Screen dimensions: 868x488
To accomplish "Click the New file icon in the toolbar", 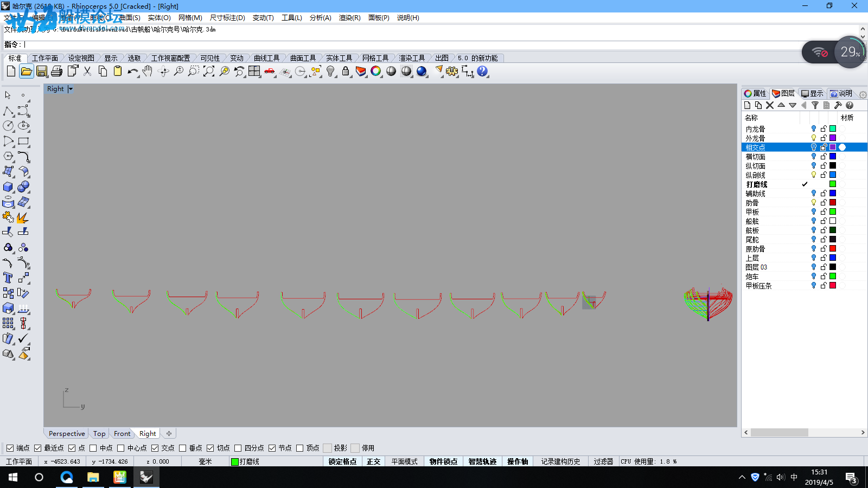I will point(11,71).
